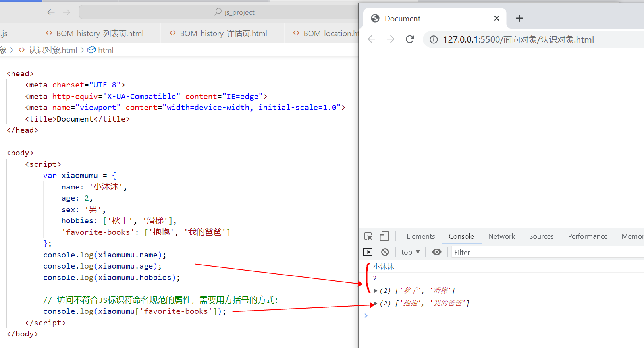Viewport: 644px width, 348px height.
Task: Switch to the Elements DevTools panel
Action: click(420, 236)
